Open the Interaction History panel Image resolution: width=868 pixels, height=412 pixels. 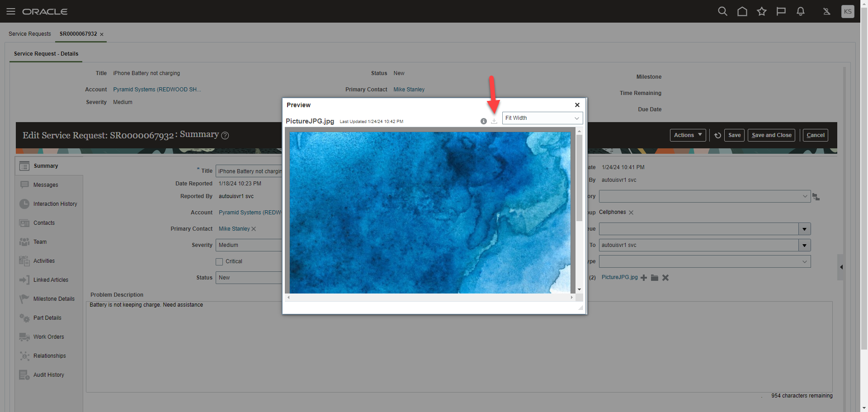pyautogui.click(x=55, y=204)
